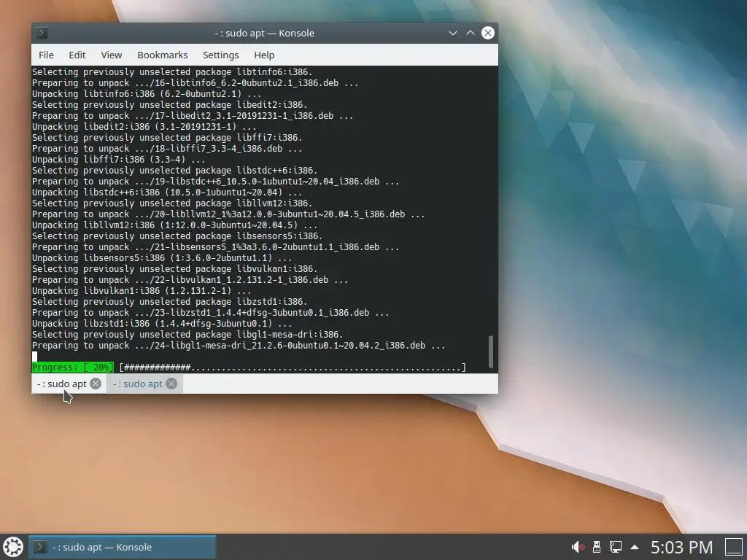Click the line 'Unpacking libedit2:i386'
Viewport: 747px width, 560px height.
pos(144,127)
